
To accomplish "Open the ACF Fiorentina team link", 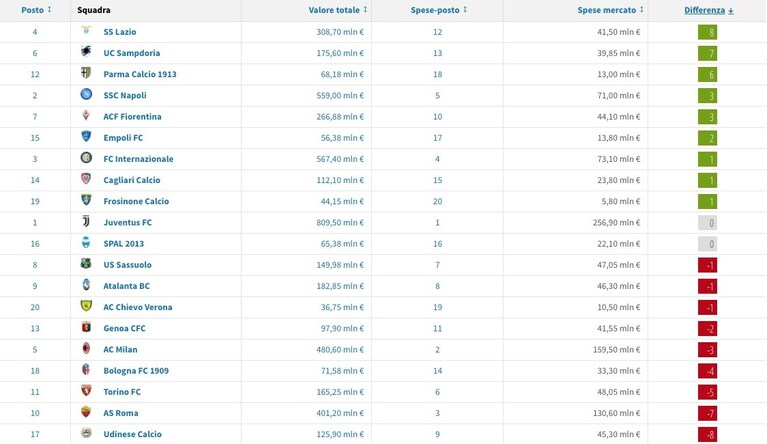I will pyautogui.click(x=132, y=116).
